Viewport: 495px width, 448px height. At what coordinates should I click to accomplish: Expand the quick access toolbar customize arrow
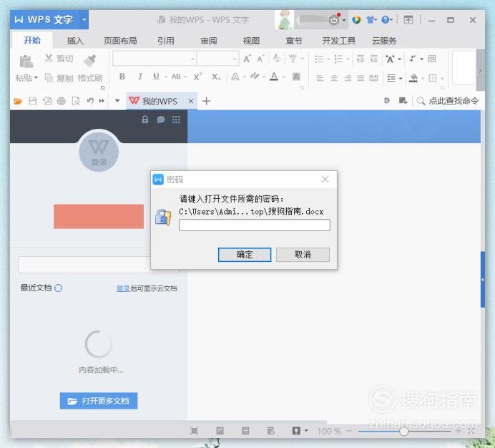pos(117,101)
